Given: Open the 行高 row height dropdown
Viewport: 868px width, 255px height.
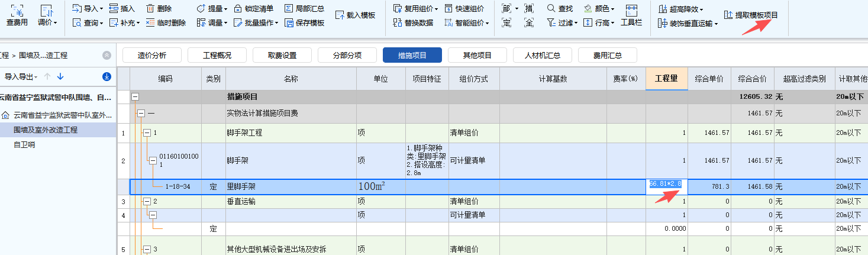Looking at the screenshot, I should click(x=599, y=23).
